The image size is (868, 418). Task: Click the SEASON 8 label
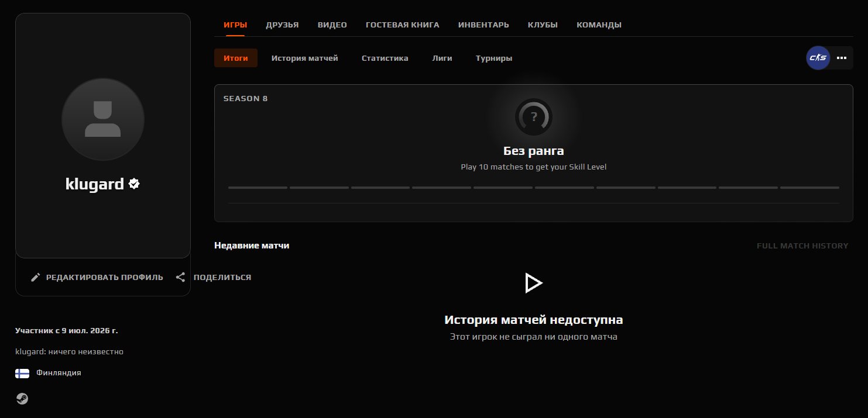point(246,99)
